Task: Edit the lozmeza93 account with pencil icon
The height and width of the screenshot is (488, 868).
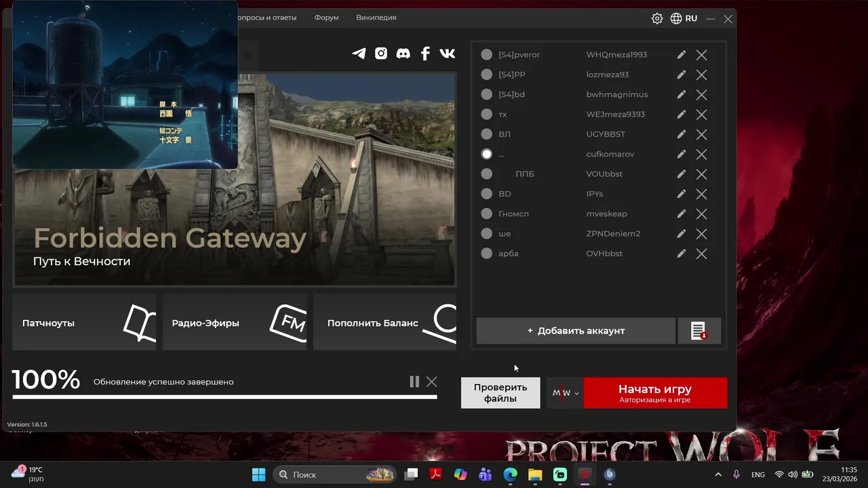Action: [682, 75]
